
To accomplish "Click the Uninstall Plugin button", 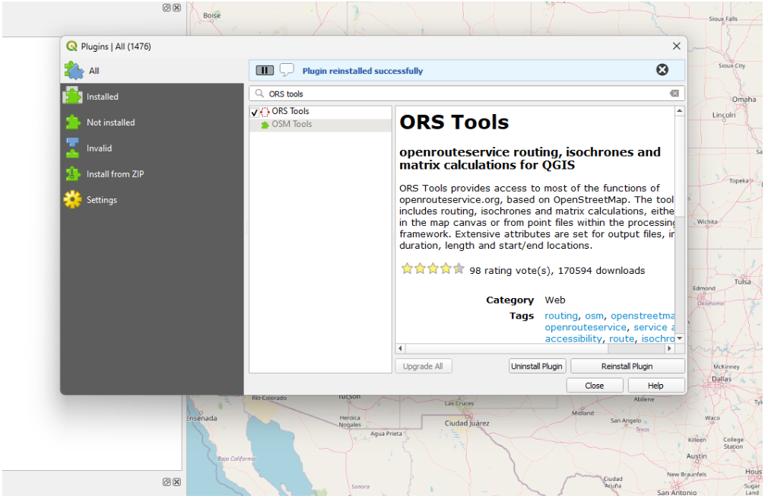I will [x=537, y=366].
